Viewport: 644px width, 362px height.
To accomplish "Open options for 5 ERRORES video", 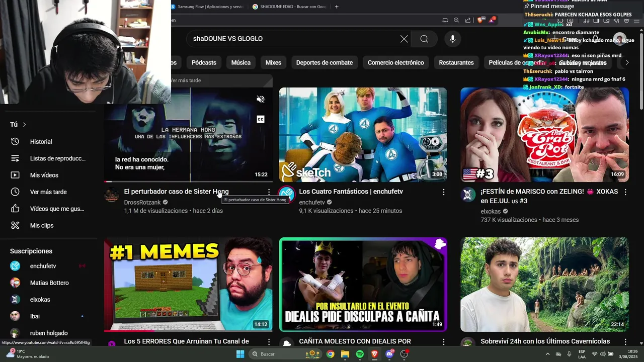I will (x=269, y=342).
